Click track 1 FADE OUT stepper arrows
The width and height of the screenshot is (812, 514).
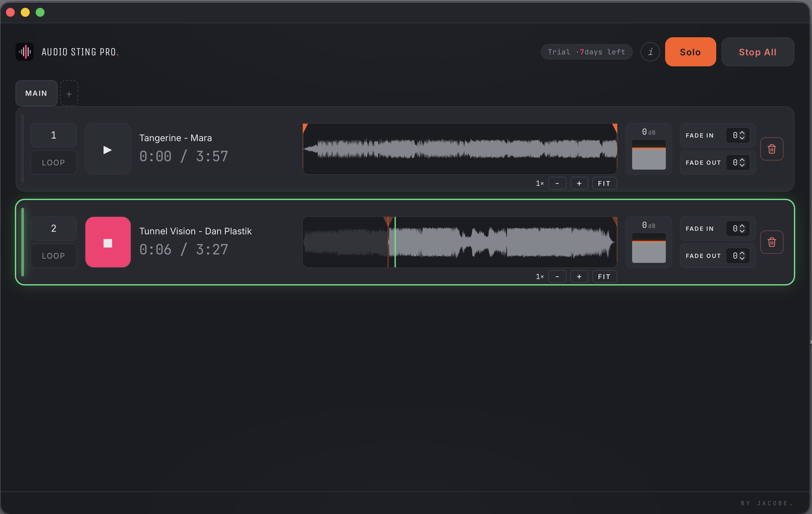(742, 163)
